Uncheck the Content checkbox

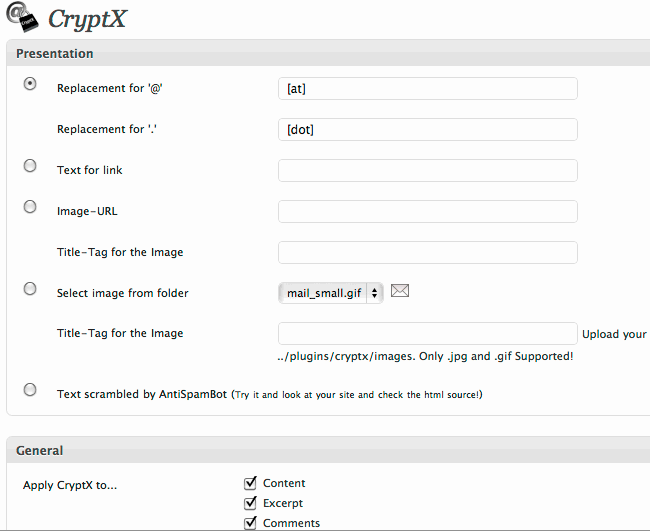pyautogui.click(x=250, y=483)
